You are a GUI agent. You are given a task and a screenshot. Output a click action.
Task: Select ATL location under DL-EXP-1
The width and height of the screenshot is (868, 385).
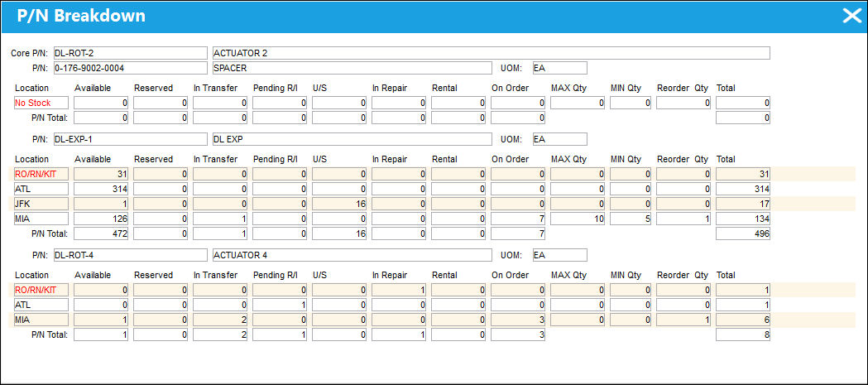click(41, 189)
